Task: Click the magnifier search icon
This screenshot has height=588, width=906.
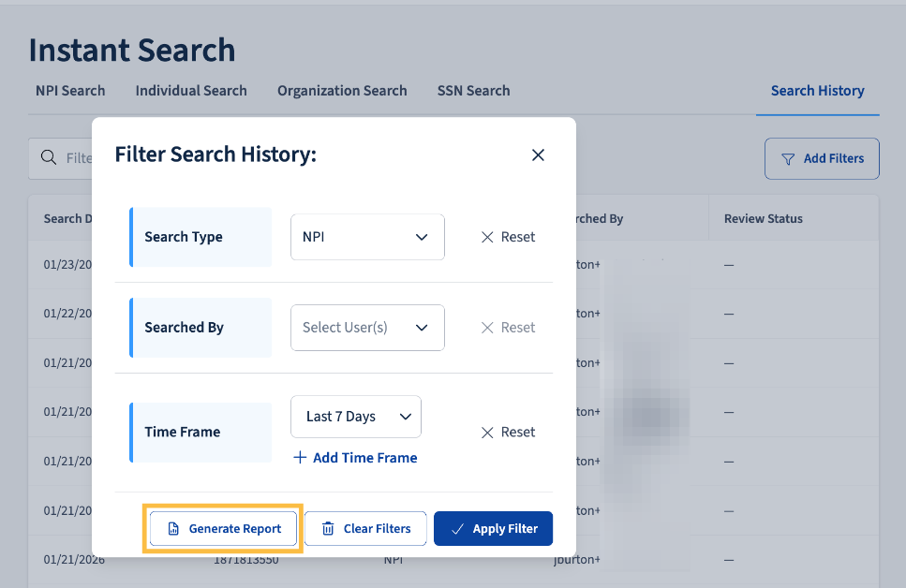Action: click(x=49, y=157)
